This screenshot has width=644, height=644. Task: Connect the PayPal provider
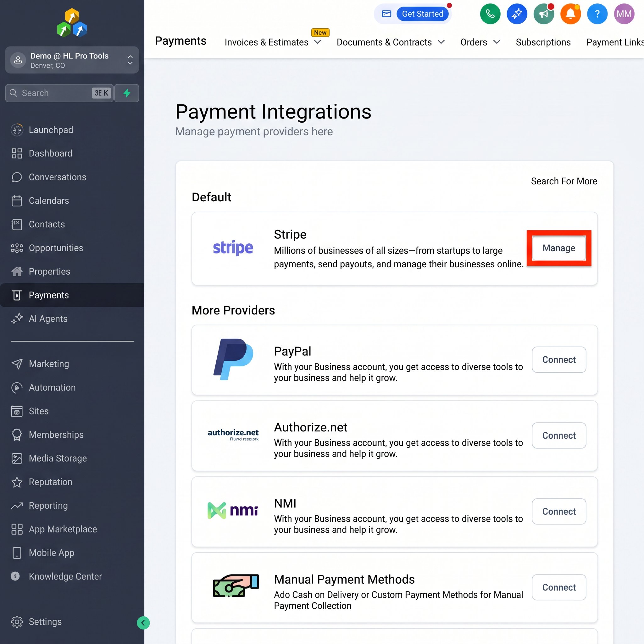[x=559, y=360]
